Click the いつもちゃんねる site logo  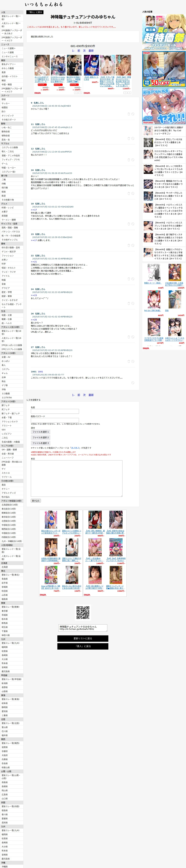tap(44, 4)
